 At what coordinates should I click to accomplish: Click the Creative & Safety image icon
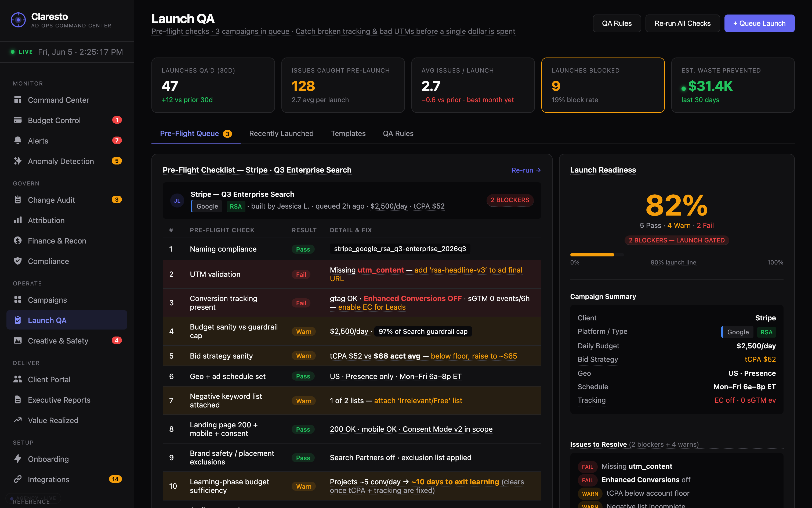(18, 341)
